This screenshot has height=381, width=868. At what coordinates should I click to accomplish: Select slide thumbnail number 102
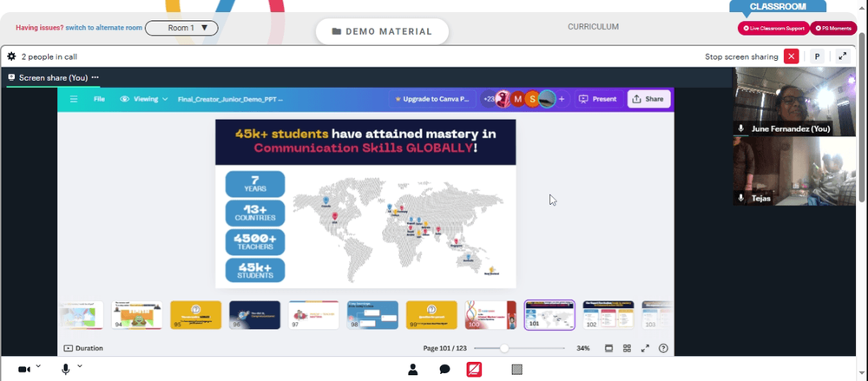tap(608, 314)
